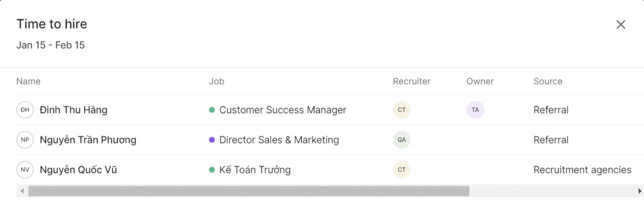Open the Director Sales & Marketing job
This screenshot has width=644, height=202.
279,140
